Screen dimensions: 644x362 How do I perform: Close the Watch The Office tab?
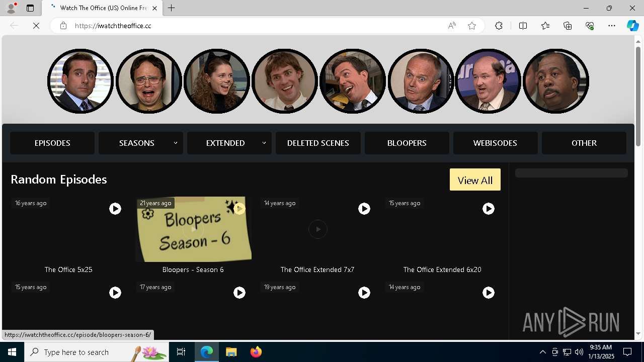[x=154, y=8]
